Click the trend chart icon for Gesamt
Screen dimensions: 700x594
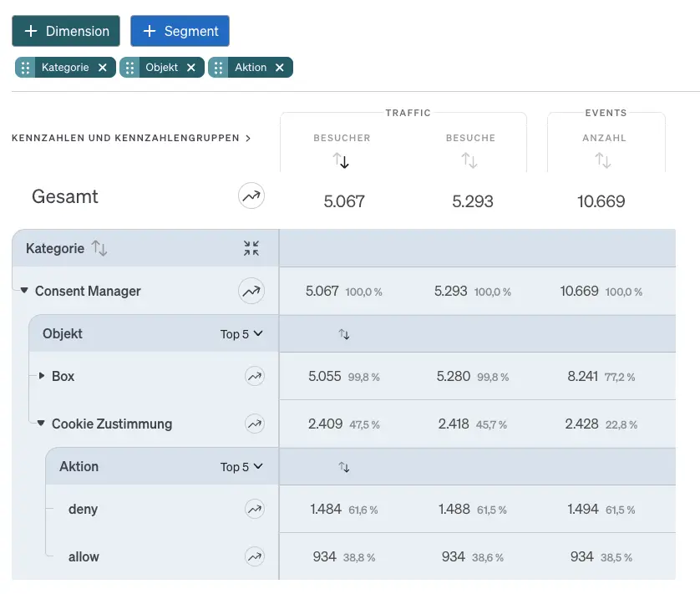pyautogui.click(x=251, y=197)
